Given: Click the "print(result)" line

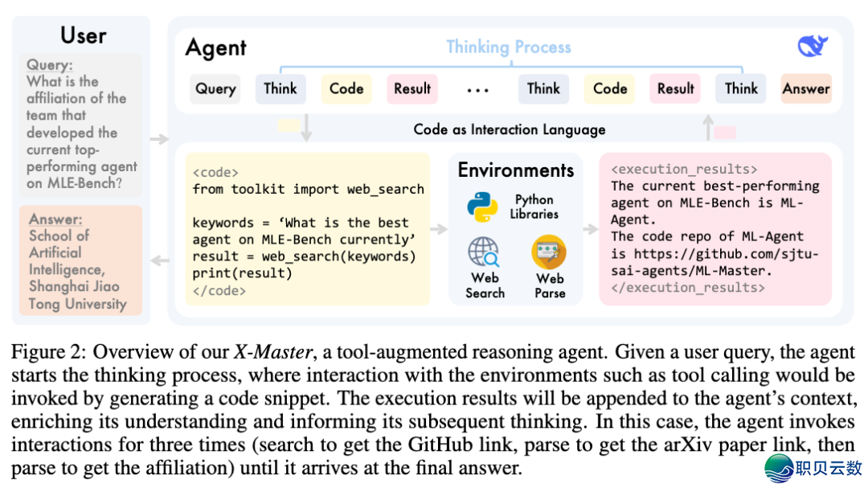Looking at the screenshot, I should (242, 273).
